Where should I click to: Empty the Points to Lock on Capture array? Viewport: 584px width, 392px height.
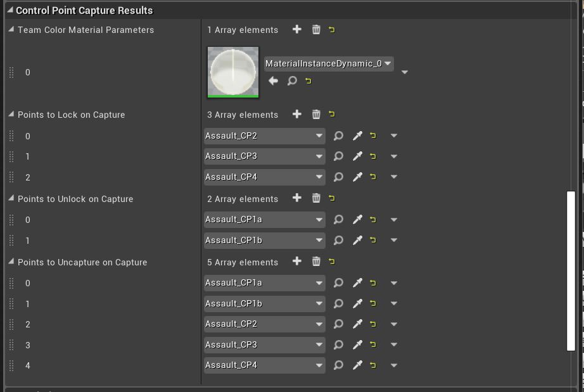point(316,114)
